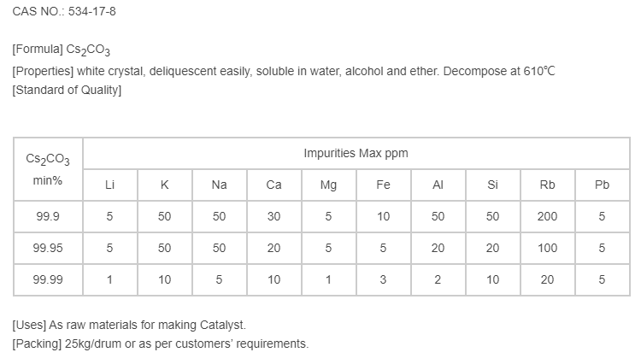
Task: Click the Standard of Quality label
Action: click(x=67, y=90)
